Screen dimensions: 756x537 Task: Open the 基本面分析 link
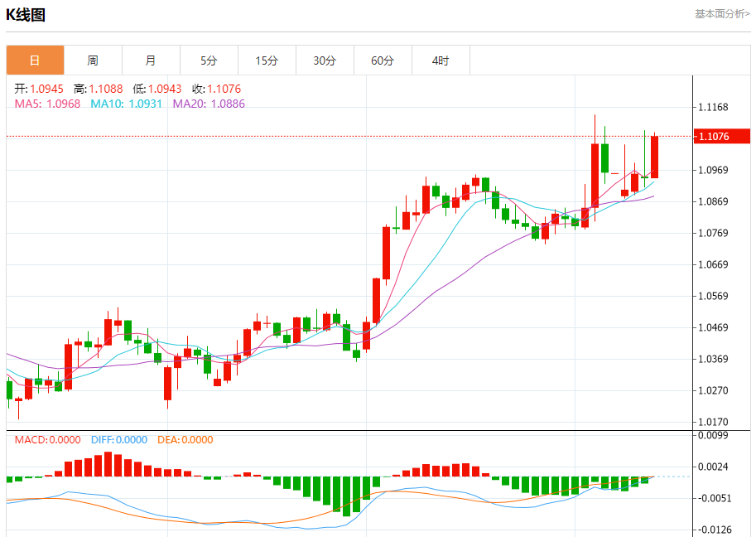point(722,14)
